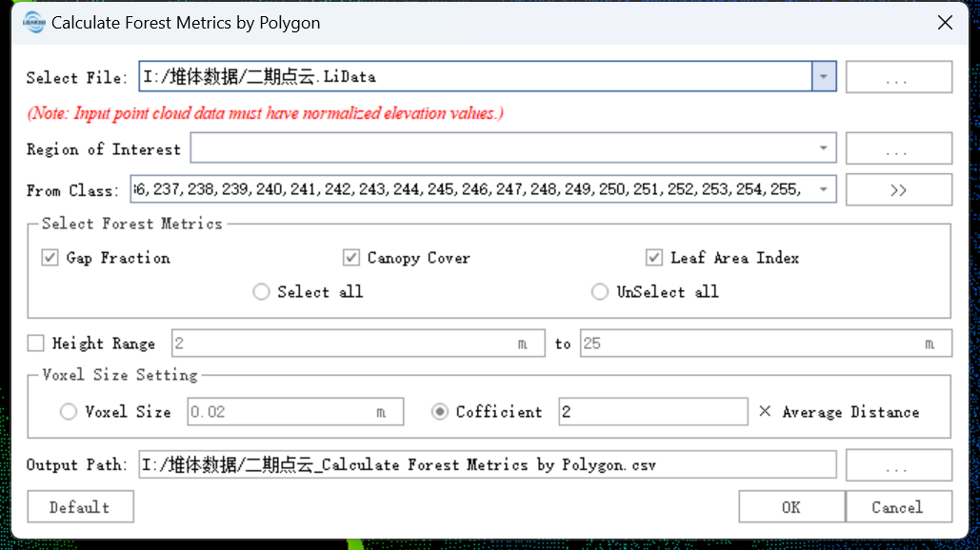Switch to the Voxel Size radio option

[68, 411]
